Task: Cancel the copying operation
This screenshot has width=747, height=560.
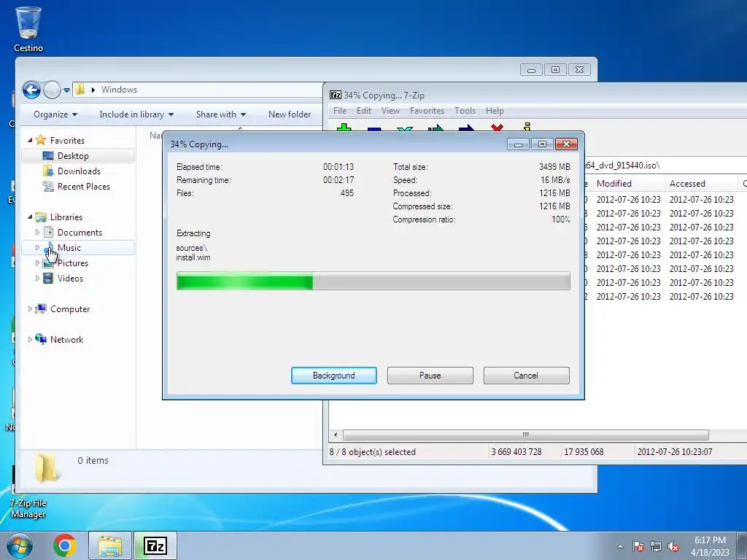Action: pos(527,376)
